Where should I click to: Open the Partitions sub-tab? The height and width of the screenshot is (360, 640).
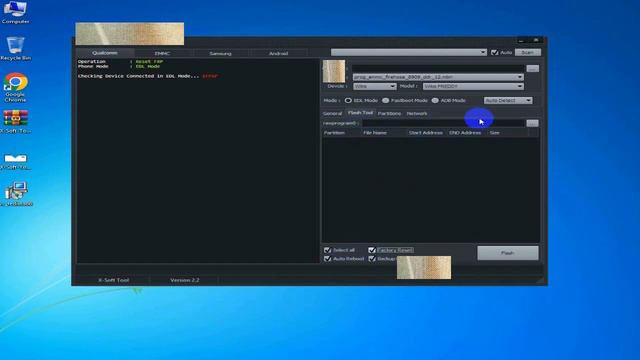click(x=389, y=113)
